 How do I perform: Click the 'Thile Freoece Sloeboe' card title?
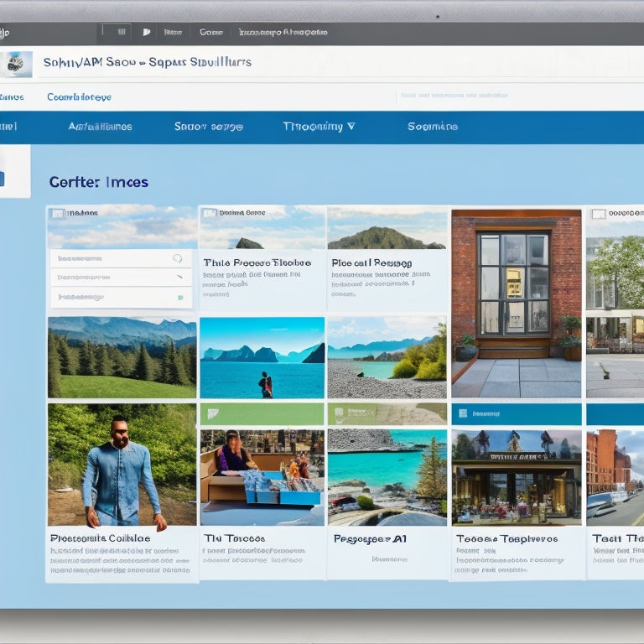point(257,262)
